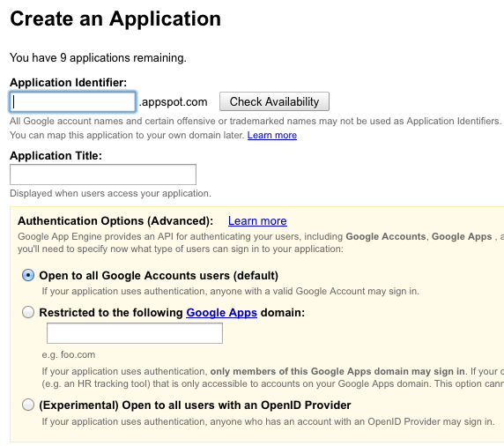Click the .appspot.com suffix text
The height and width of the screenshot is (446, 504).
click(x=173, y=102)
